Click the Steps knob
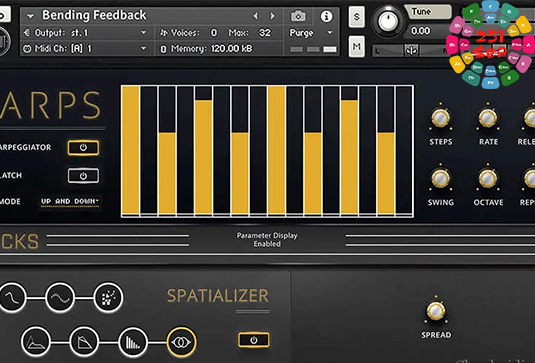The width and height of the screenshot is (535, 363). coord(440,118)
